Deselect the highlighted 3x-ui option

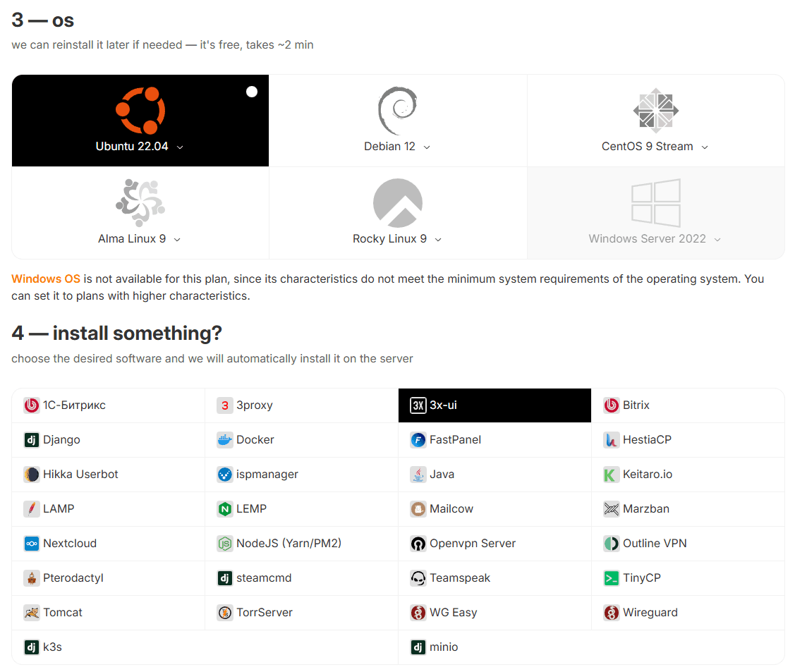494,405
